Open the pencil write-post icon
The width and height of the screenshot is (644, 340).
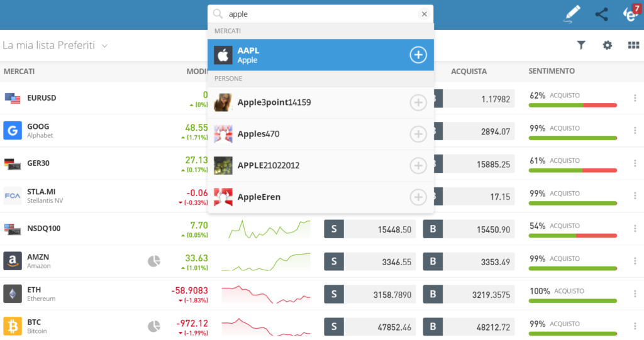[x=572, y=14]
